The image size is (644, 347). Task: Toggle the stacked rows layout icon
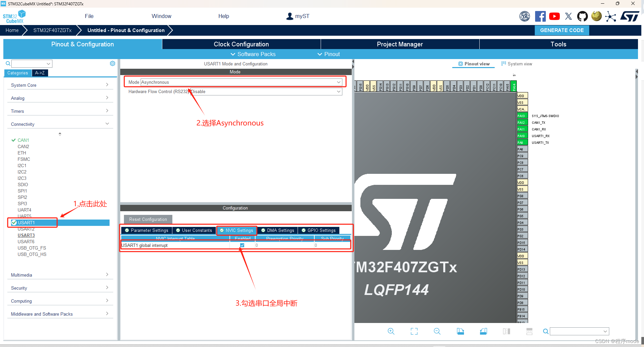point(529,331)
